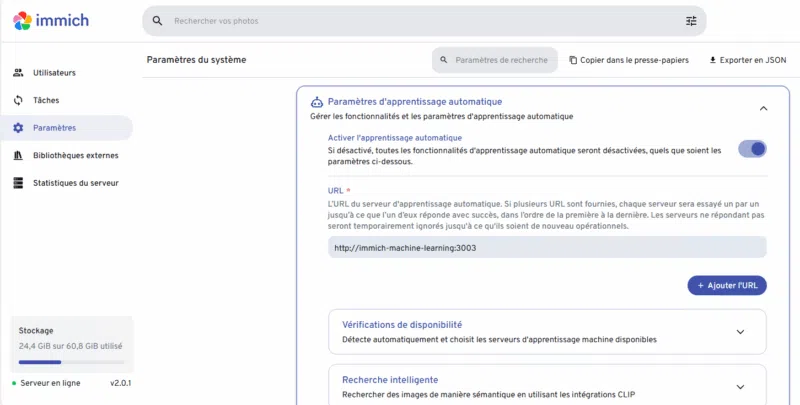Click the storage usage progress bar
The height and width of the screenshot is (405, 800).
[x=71, y=362]
